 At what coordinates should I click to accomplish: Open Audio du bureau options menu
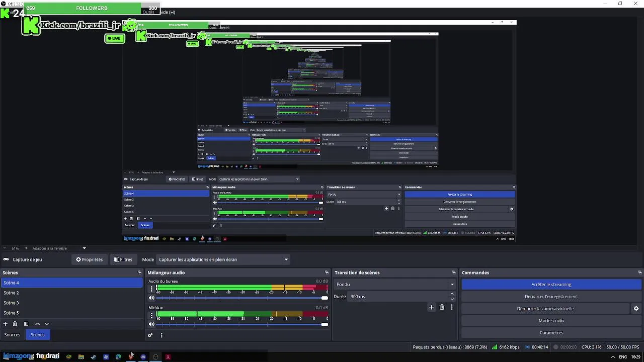click(151, 289)
